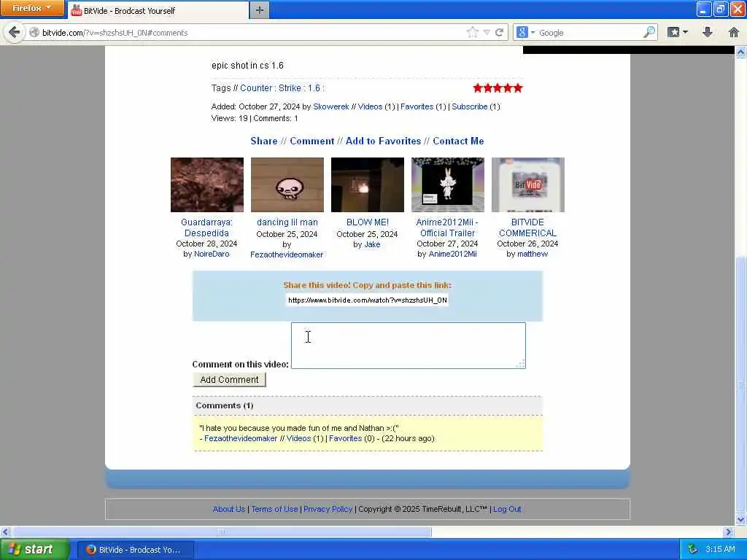Image resolution: width=747 pixels, height=560 pixels.
Task: Click vertical scrollbar up arrow
Action: point(741,52)
